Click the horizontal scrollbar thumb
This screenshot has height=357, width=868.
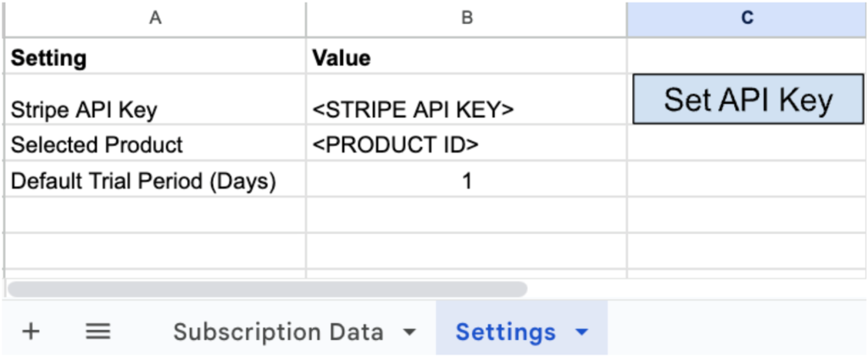(267, 289)
